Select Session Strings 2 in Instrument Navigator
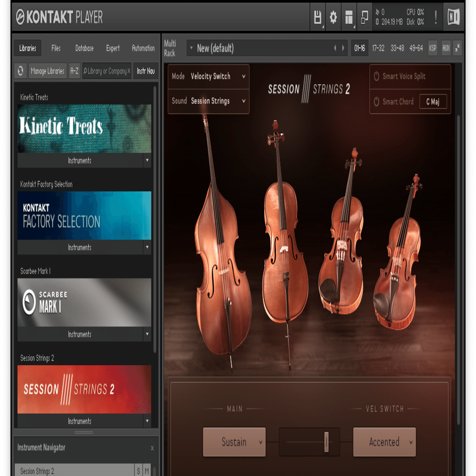The image size is (476, 476). 74,470
